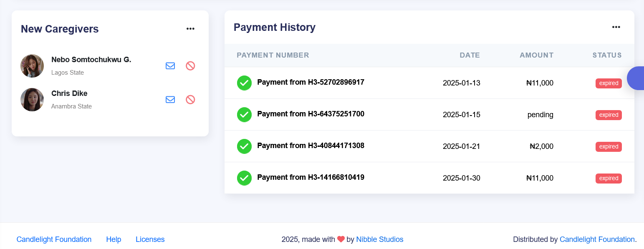
Task: Block Chris Dike with the ban icon
Action: coord(190,100)
